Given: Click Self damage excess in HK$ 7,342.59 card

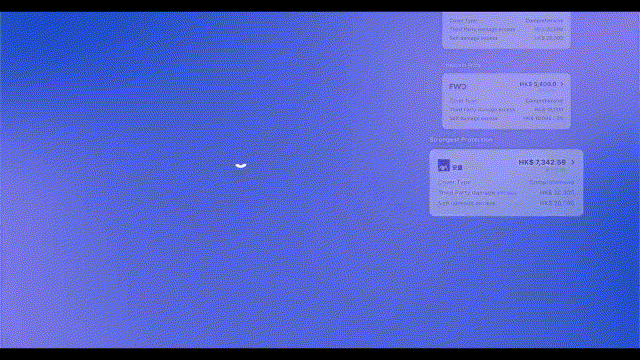Looking at the screenshot, I should [x=506, y=203].
